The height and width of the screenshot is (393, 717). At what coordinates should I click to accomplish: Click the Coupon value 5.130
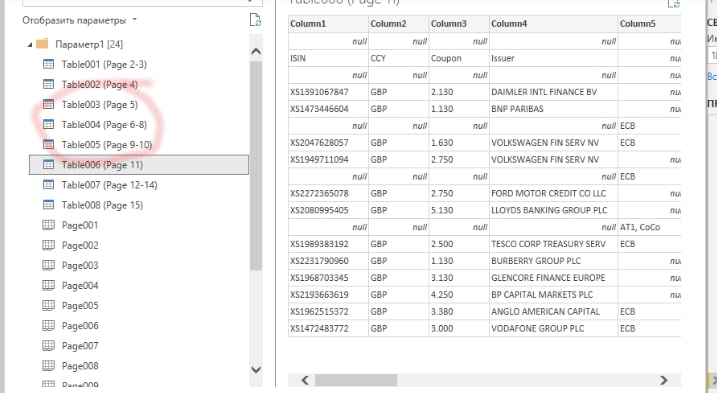click(x=459, y=210)
